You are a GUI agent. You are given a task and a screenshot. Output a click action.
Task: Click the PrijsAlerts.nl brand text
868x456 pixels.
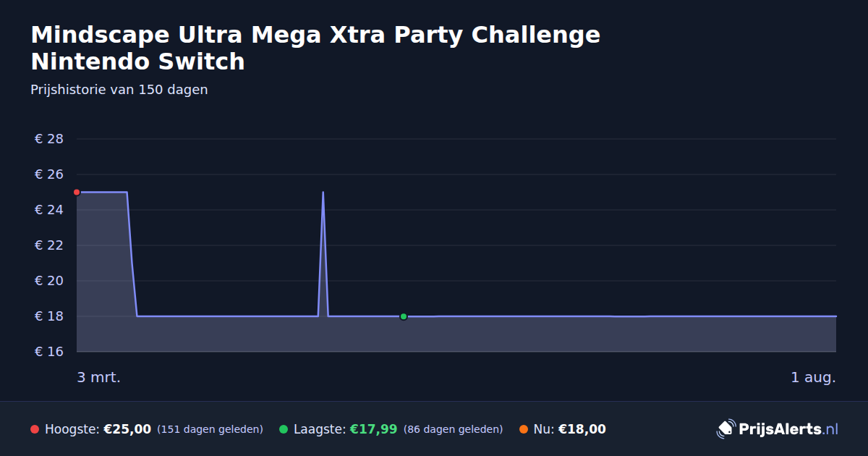click(788, 429)
